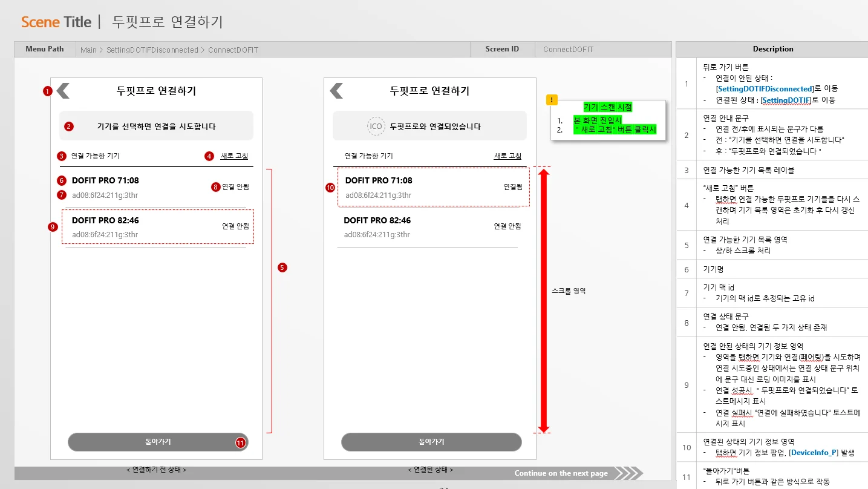
Task: Click 연결 안됨 status in the right mockup
Action: pos(507,226)
